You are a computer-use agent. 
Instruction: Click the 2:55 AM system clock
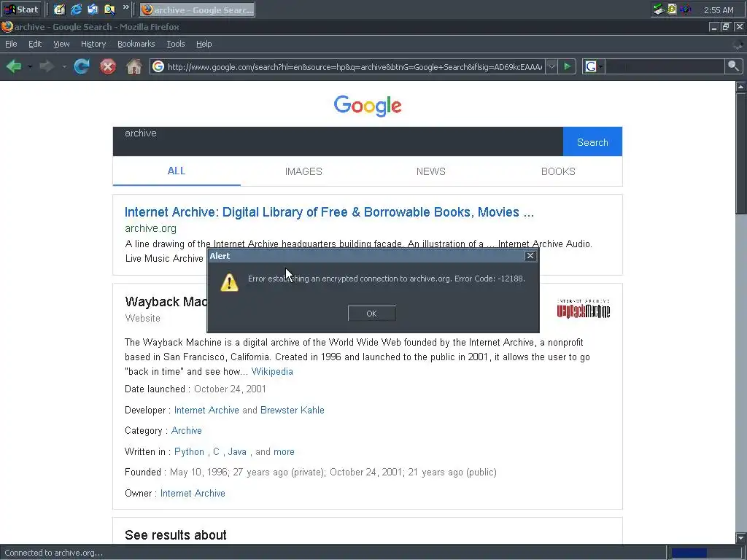(x=719, y=9)
